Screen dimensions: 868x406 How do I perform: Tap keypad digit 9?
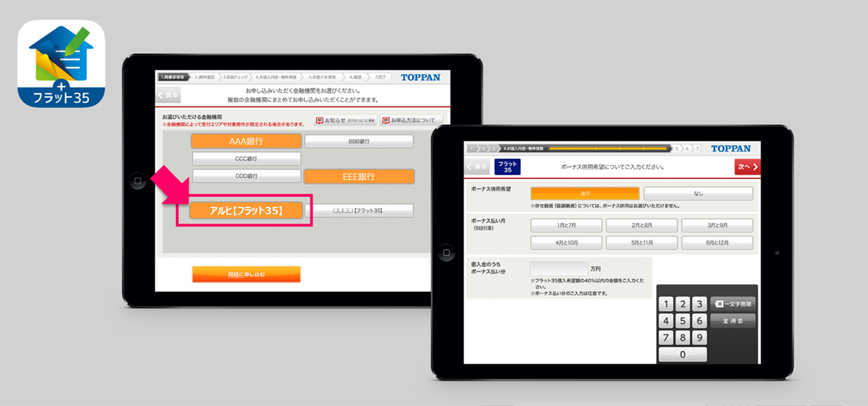(700, 338)
